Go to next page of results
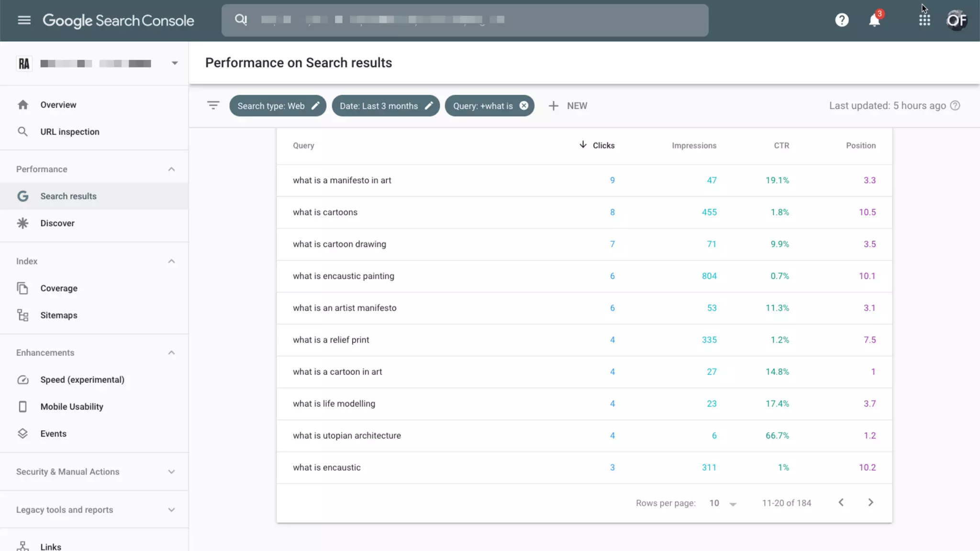 (x=870, y=502)
